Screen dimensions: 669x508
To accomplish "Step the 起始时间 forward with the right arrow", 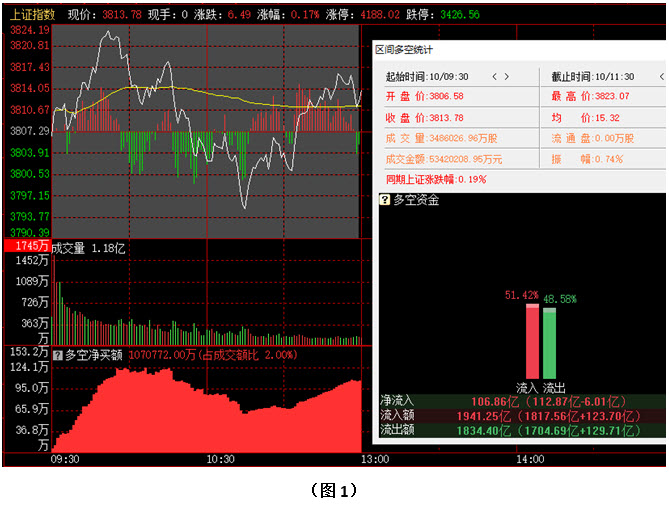I will 506,77.
